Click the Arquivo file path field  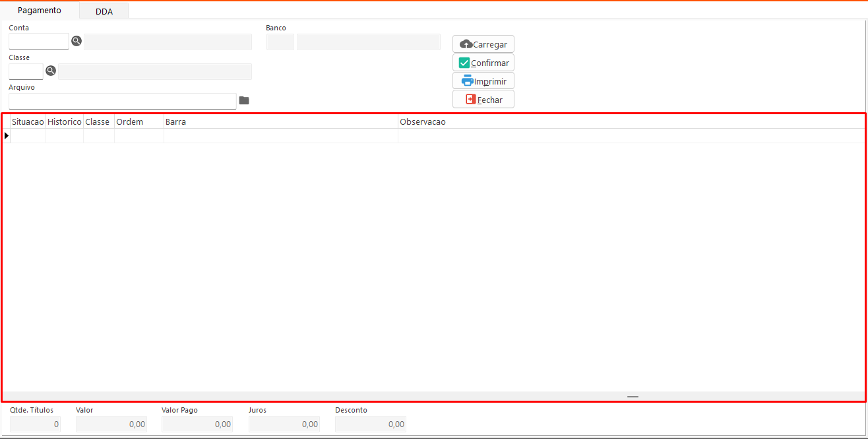(122, 101)
